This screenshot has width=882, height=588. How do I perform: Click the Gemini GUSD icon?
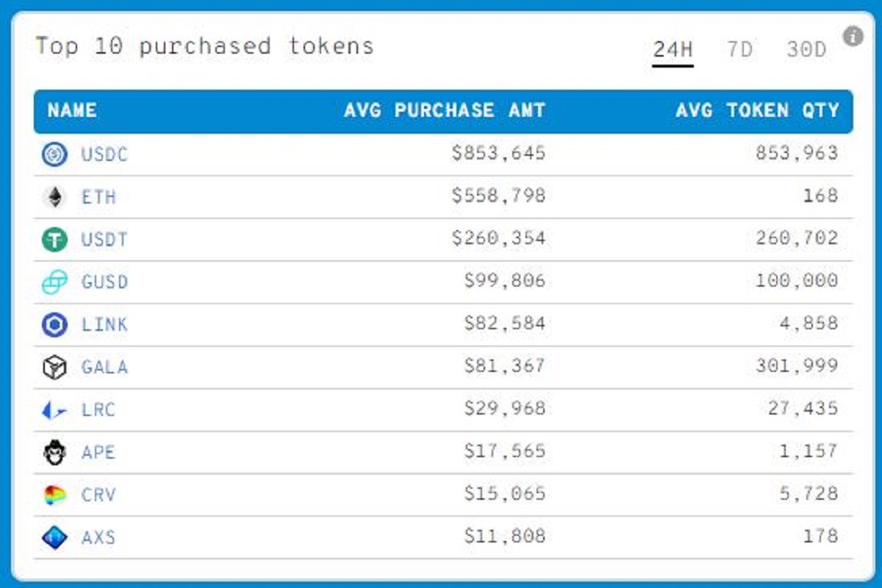(54, 282)
